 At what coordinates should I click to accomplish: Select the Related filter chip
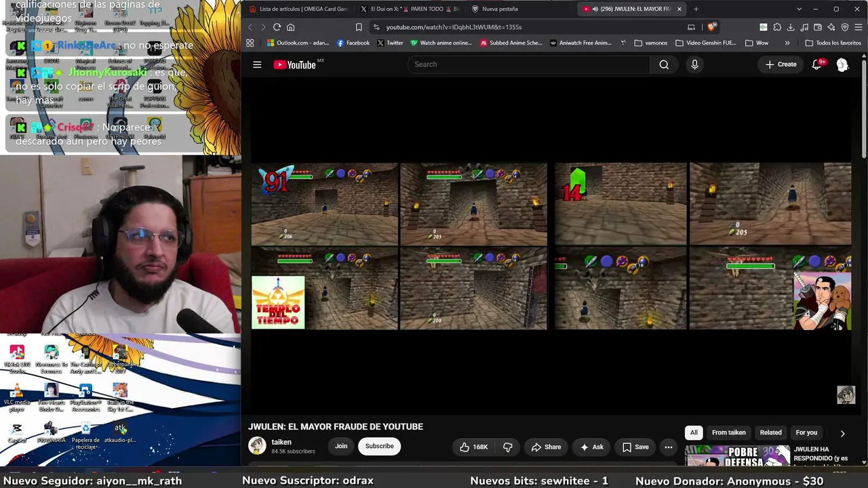770,432
